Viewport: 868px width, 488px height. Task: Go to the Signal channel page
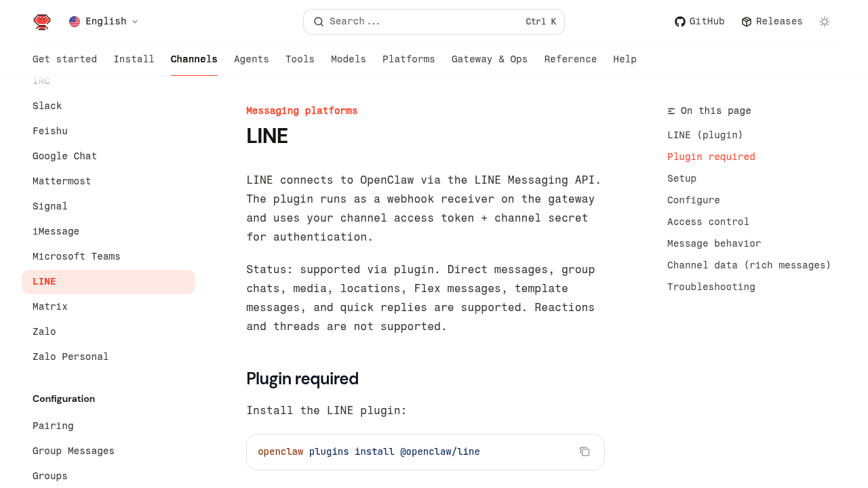coord(50,207)
